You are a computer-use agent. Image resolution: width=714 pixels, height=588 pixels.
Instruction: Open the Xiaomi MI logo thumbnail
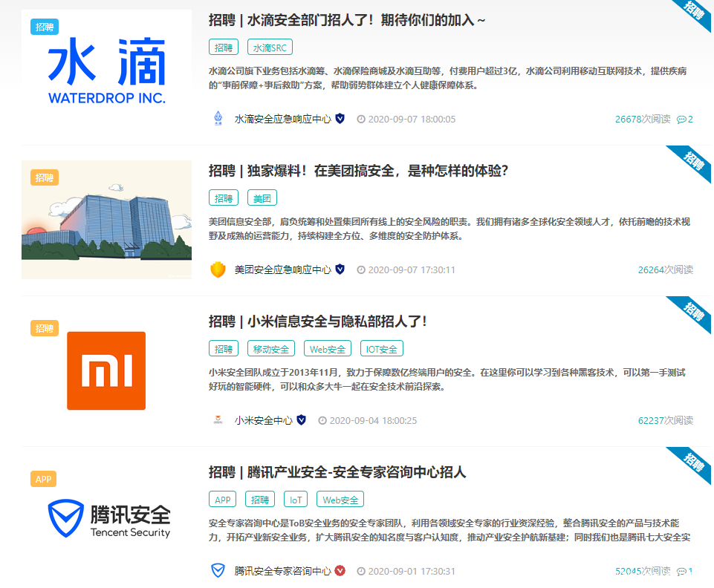pyautogui.click(x=107, y=370)
